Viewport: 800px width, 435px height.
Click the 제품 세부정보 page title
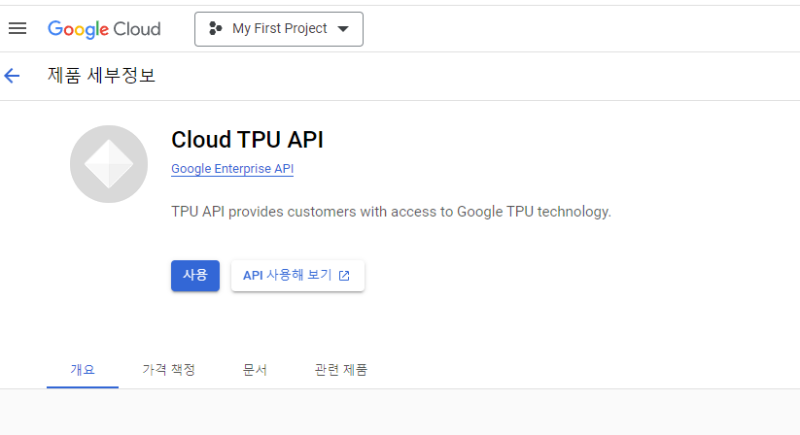(x=102, y=75)
